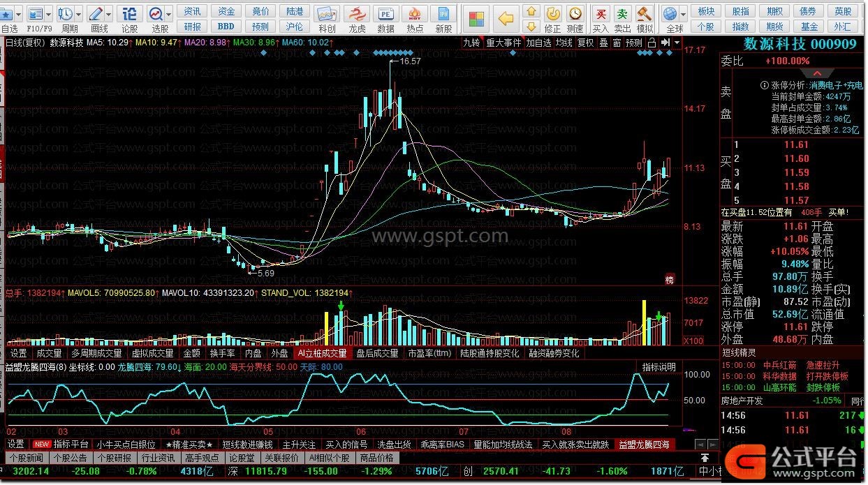Screen dimensions: 868x485
Task: Open the 测速 speed test clock icon
Action: (x=575, y=13)
